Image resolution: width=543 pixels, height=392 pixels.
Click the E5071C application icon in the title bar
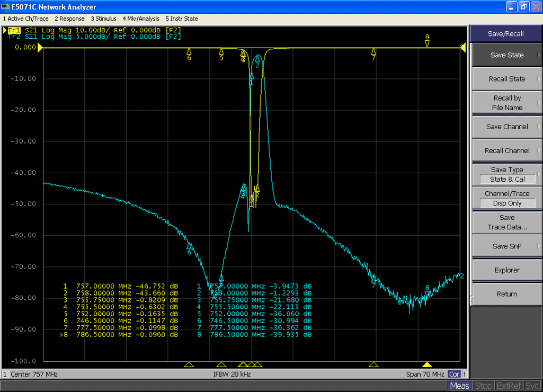[6, 7]
